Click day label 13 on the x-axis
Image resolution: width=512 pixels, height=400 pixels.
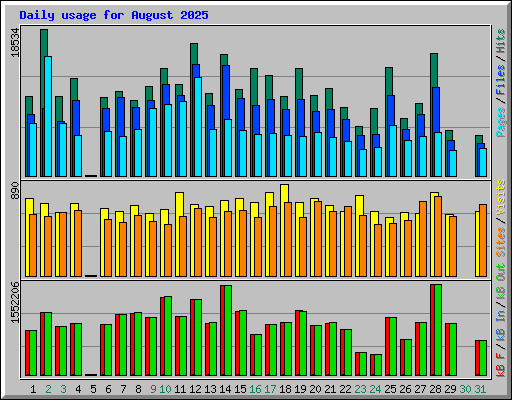coord(210,389)
